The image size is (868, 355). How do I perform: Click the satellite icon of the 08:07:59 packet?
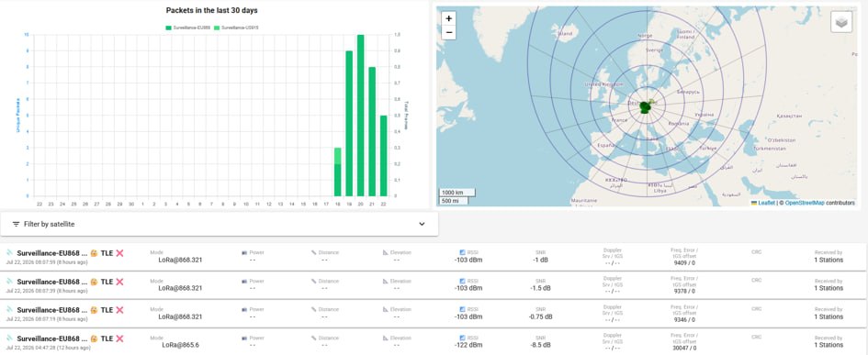[9, 252]
